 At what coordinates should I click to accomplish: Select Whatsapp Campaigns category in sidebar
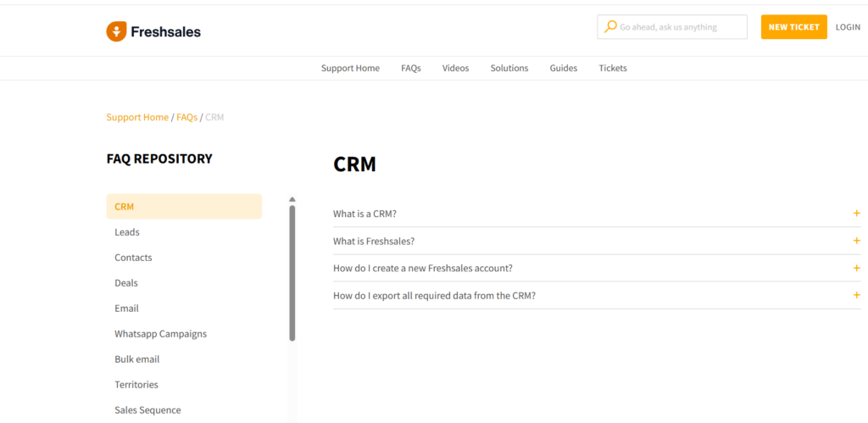[x=160, y=333]
